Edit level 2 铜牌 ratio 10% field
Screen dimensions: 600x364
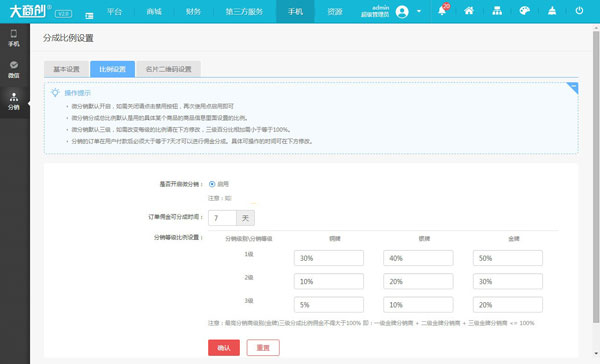coord(329,281)
